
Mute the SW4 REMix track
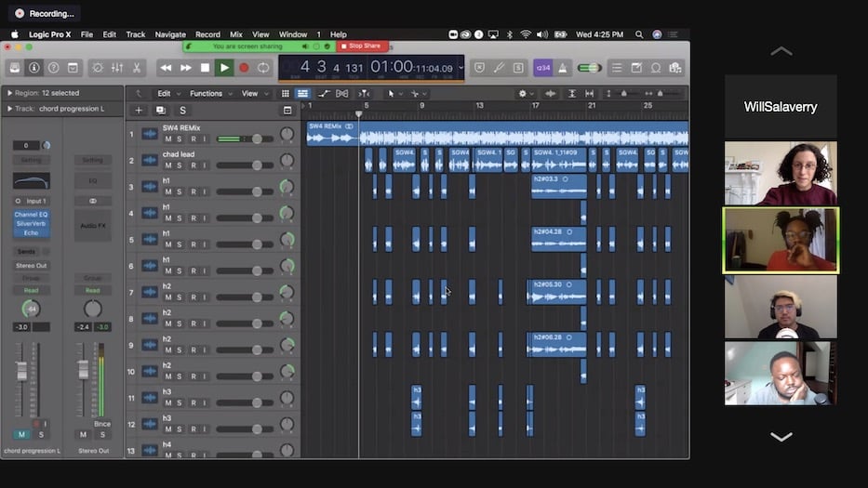coord(168,138)
